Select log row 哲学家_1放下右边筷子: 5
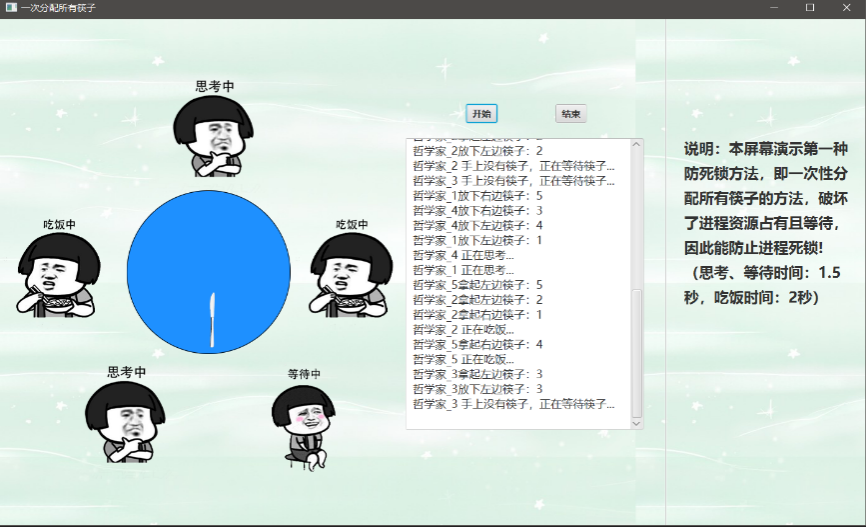 coord(478,196)
